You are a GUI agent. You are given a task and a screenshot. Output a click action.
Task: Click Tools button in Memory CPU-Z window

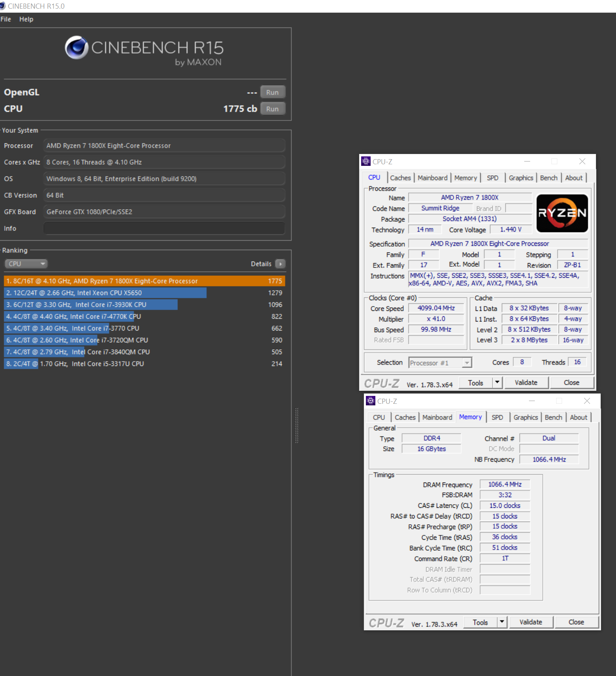(480, 622)
